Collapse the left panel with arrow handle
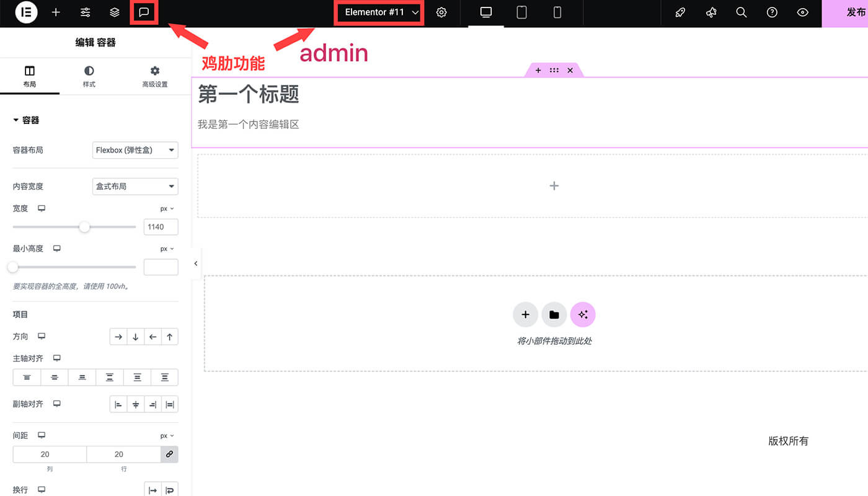The height and width of the screenshot is (496, 868). 196,263
